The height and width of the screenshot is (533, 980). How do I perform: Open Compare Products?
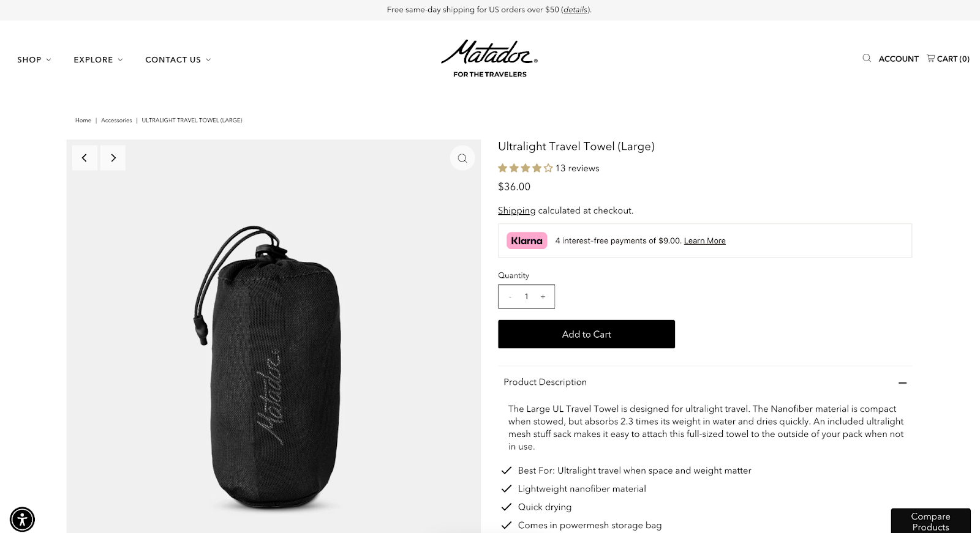[930, 521]
